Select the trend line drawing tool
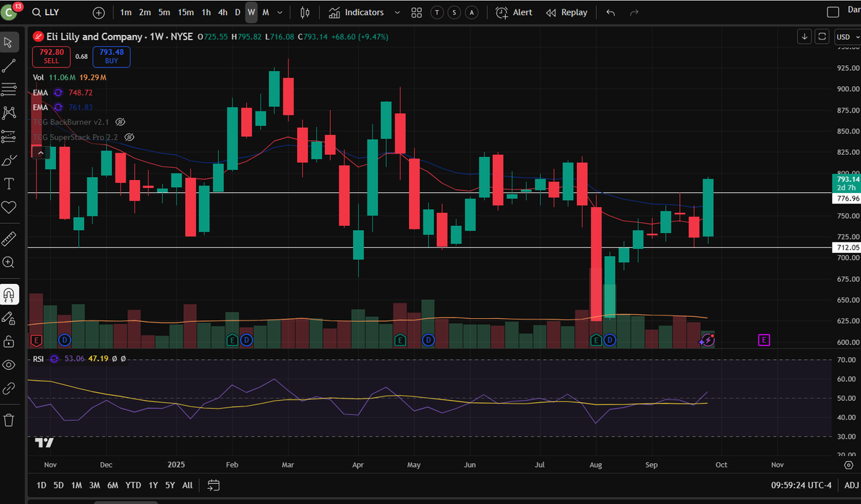Viewport: 861px width, 504px height. click(x=9, y=66)
